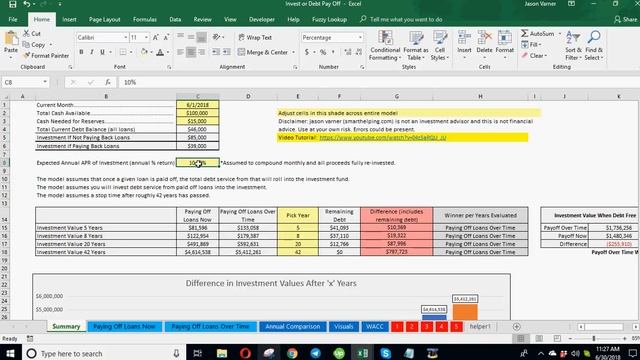The height and width of the screenshot is (360, 640).
Task: Click Merge & Center button
Action: (263, 52)
